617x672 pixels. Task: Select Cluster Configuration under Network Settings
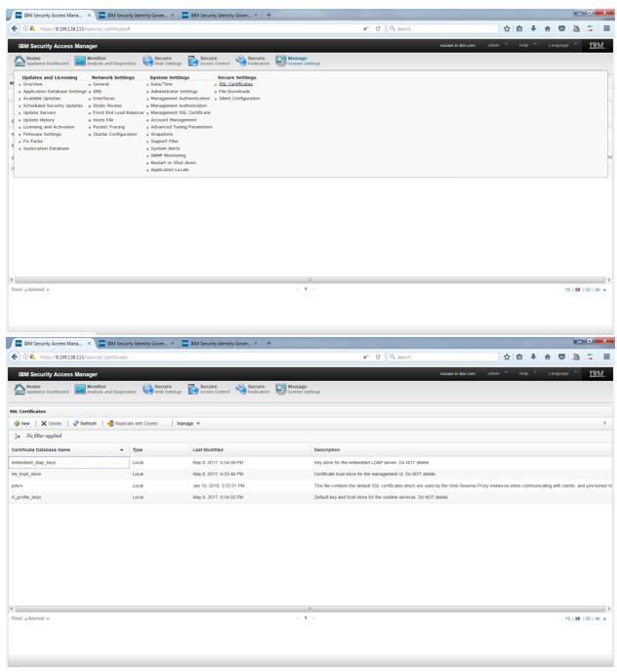[115, 134]
